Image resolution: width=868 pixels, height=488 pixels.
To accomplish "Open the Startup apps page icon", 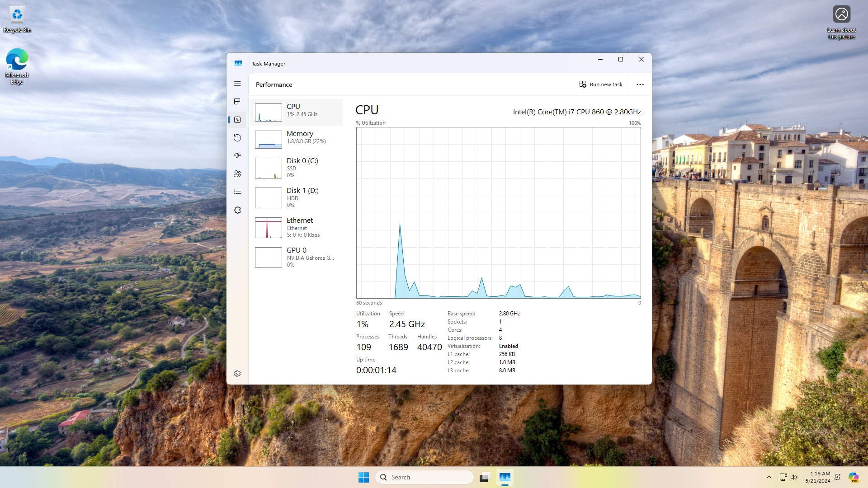I will pyautogui.click(x=237, y=156).
